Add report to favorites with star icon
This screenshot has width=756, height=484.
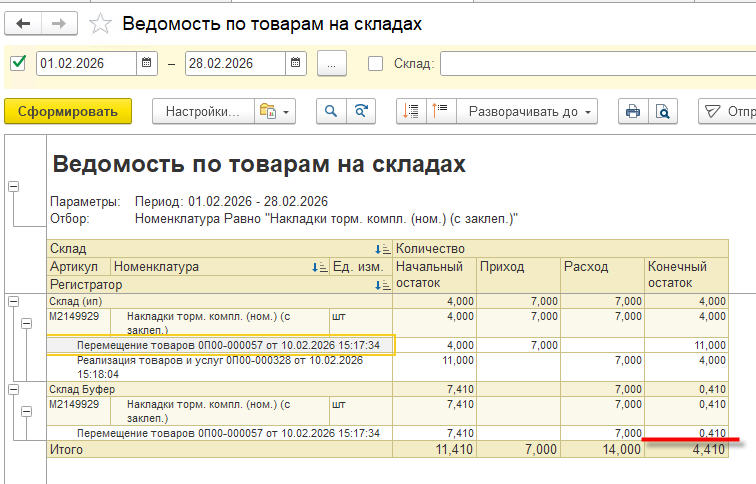coord(100,24)
